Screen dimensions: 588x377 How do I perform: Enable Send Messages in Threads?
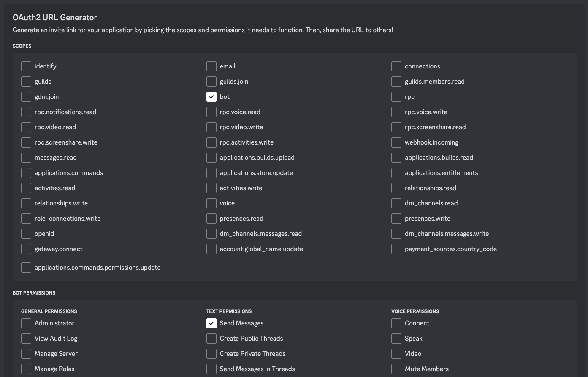[x=211, y=369]
